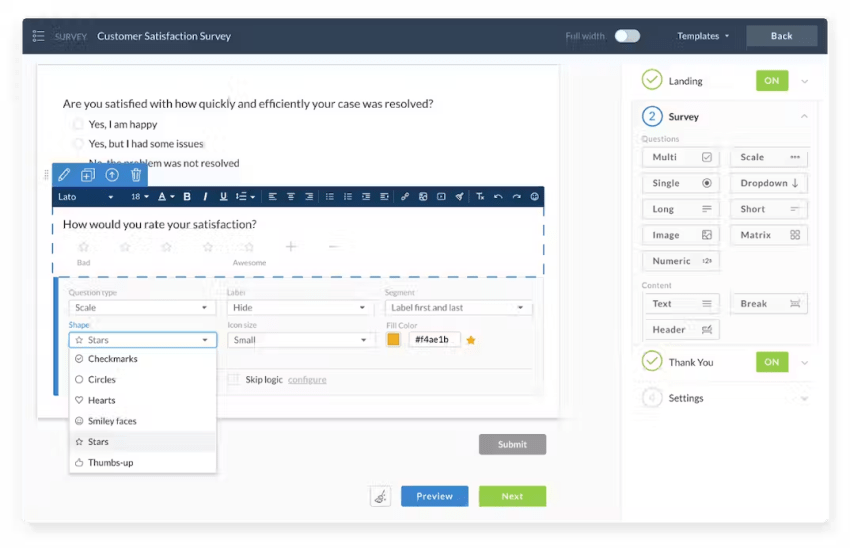Expand the Thank You section chevron
Image resolution: width=850 pixels, height=548 pixels.
(804, 363)
